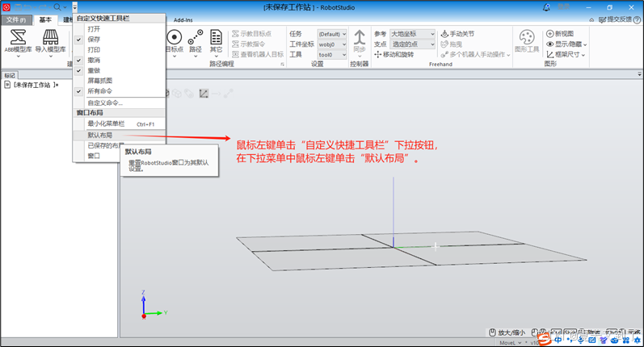Select the 未保存工作站 tree item

tap(32, 85)
